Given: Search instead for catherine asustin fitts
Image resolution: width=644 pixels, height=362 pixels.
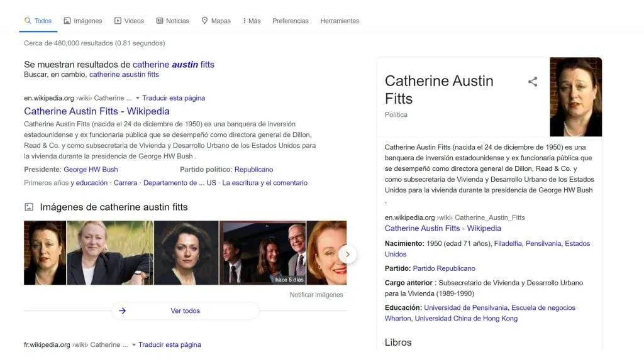Looking at the screenshot, I should (124, 74).
